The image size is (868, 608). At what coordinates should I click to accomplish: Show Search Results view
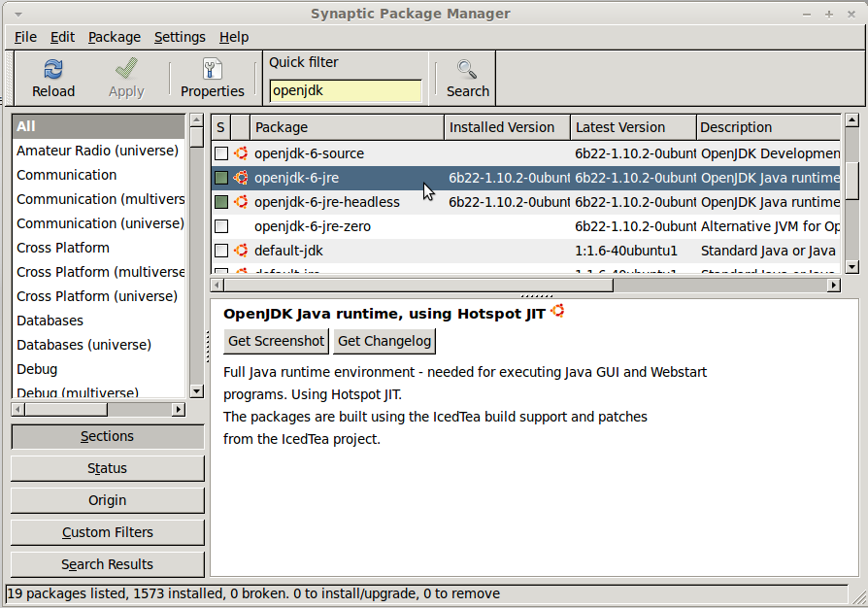click(x=108, y=564)
